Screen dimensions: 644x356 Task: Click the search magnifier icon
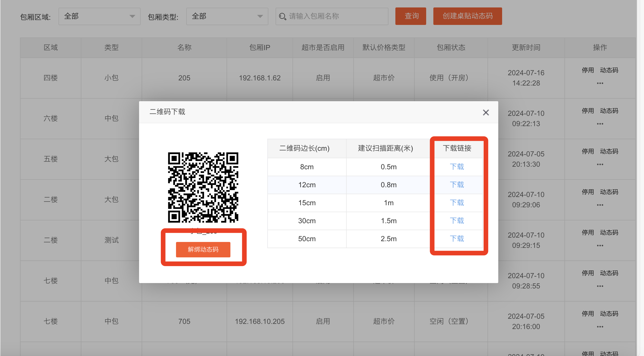pyautogui.click(x=282, y=16)
